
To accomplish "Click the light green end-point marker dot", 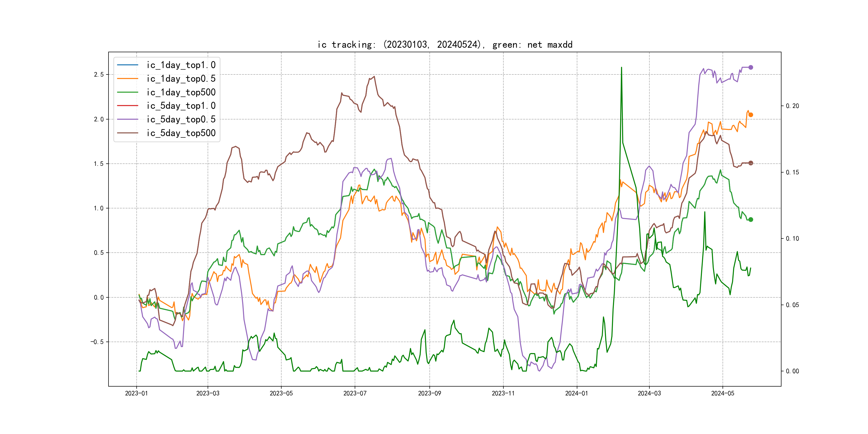I will (x=750, y=220).
